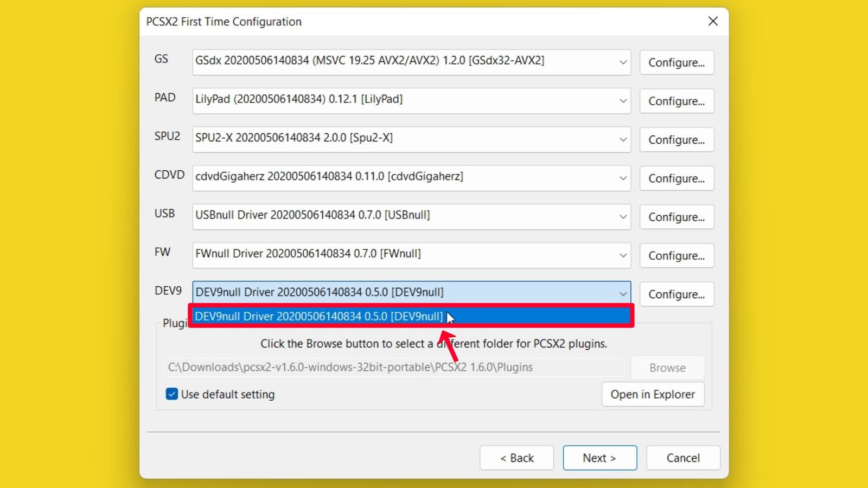
Task: Go back with the Back button
Action: click(x=516, y=458)
